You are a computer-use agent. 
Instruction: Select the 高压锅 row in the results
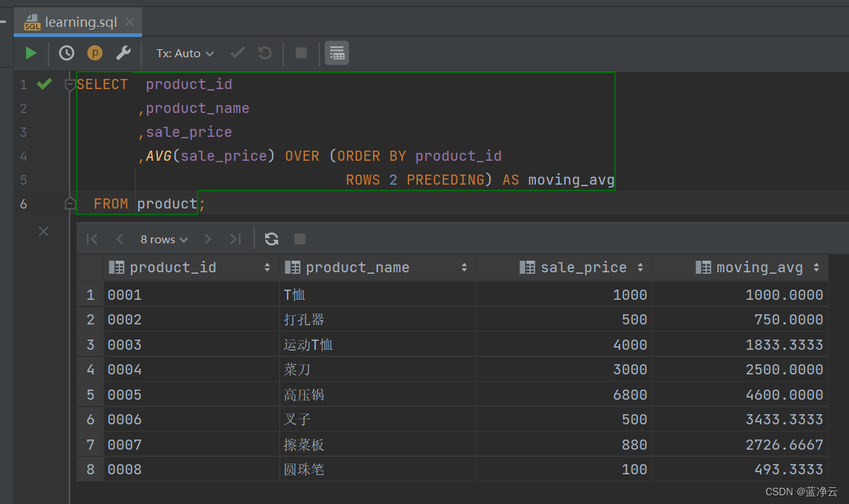304,394
